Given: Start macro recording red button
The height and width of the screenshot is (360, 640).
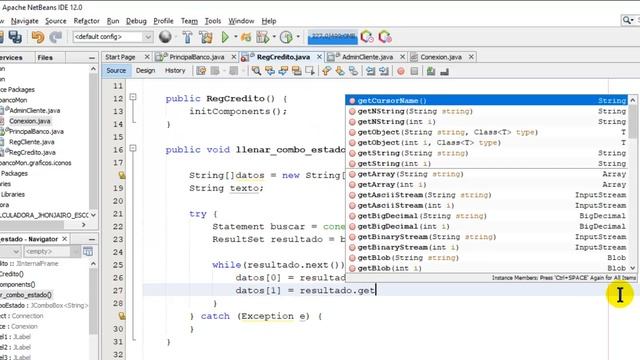Looking at the screenshot, I should [401, 71].
